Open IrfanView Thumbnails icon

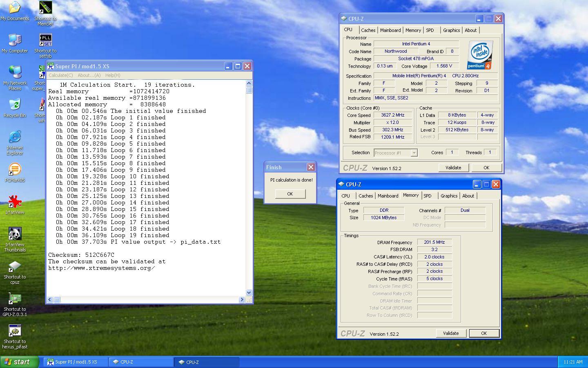point(15,240)
